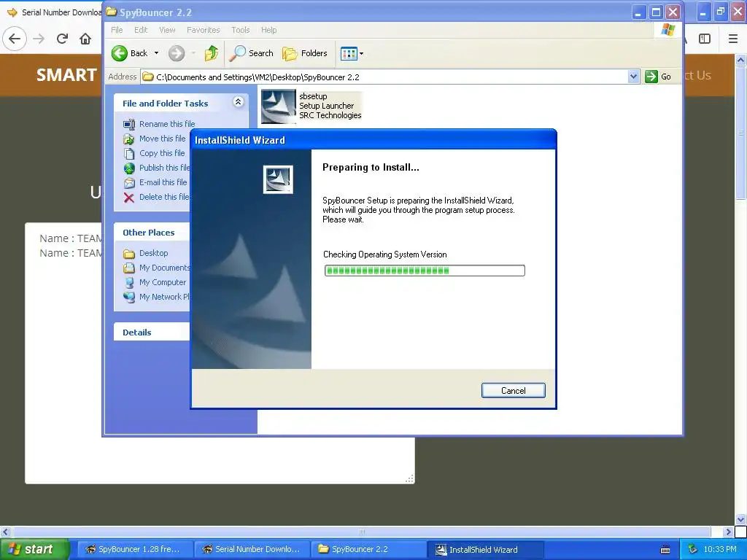Open My Network Places icon

[129, 297]
